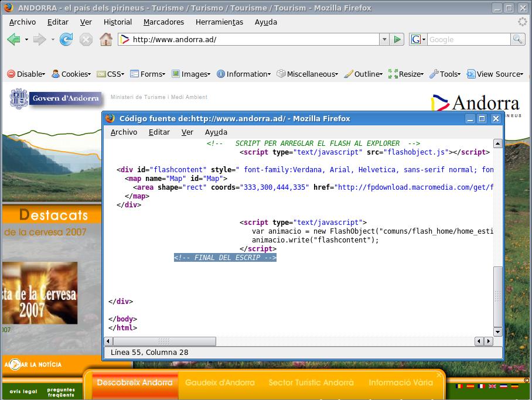Open the Archivo menu in source window
532x400 pixels.
tap(124, 132)
